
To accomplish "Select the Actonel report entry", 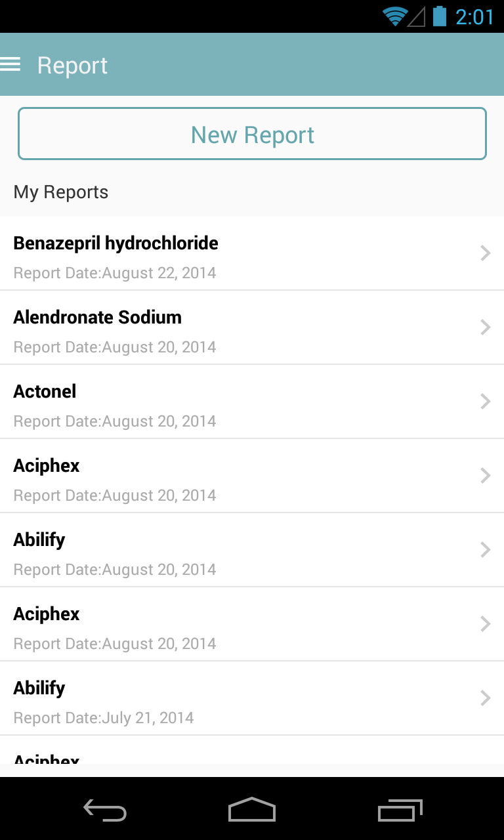I will point(197,402).
